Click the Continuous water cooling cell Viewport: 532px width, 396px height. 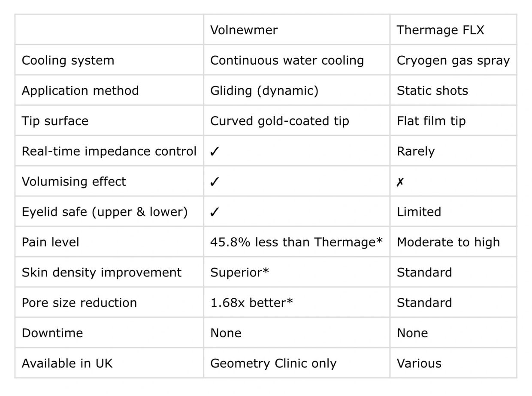click(x=287, y=60)
